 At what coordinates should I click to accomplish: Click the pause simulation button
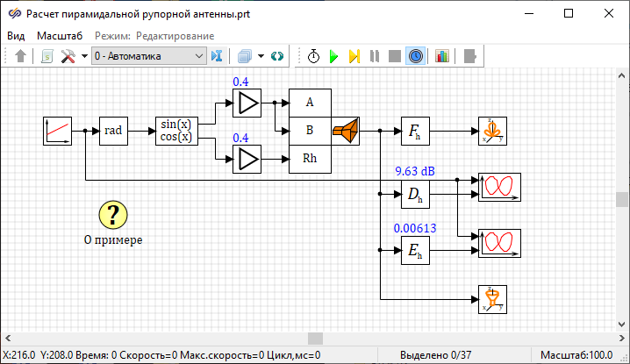[x=375, y=56]
